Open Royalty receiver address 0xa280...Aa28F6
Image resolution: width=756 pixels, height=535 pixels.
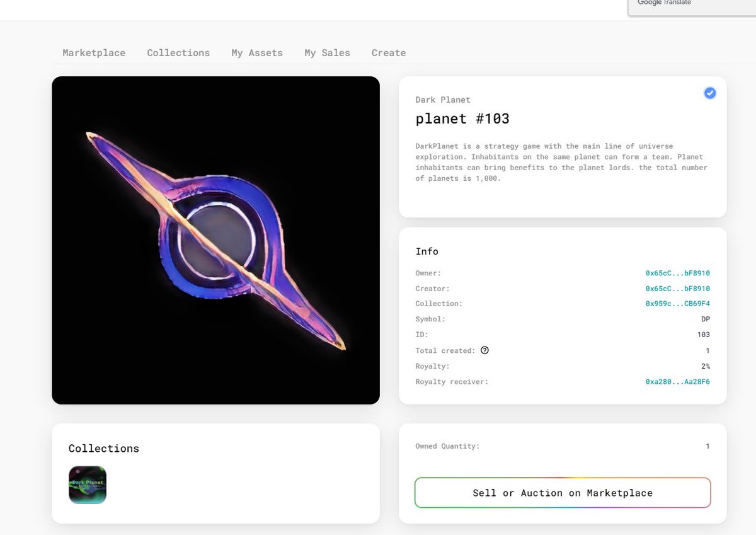(677, 382)
